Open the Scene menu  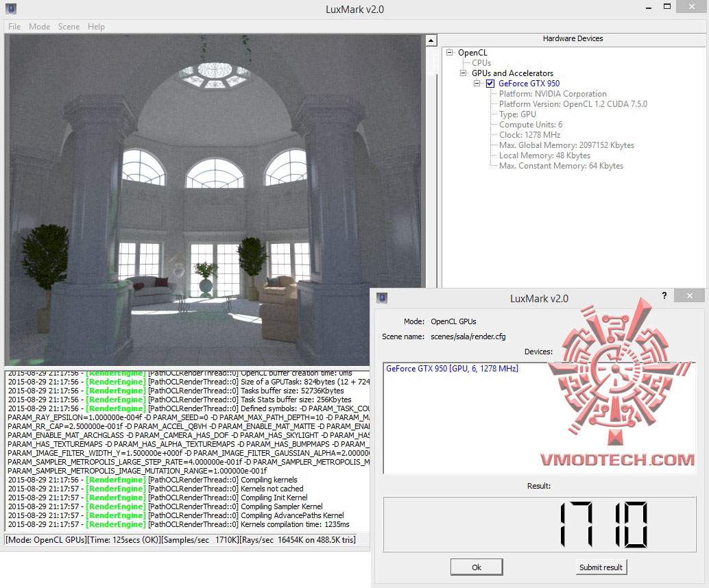pos(69,27)
